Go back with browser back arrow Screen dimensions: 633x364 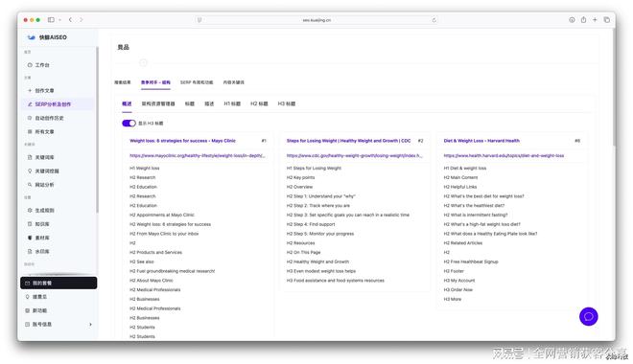tap(70, 20)
